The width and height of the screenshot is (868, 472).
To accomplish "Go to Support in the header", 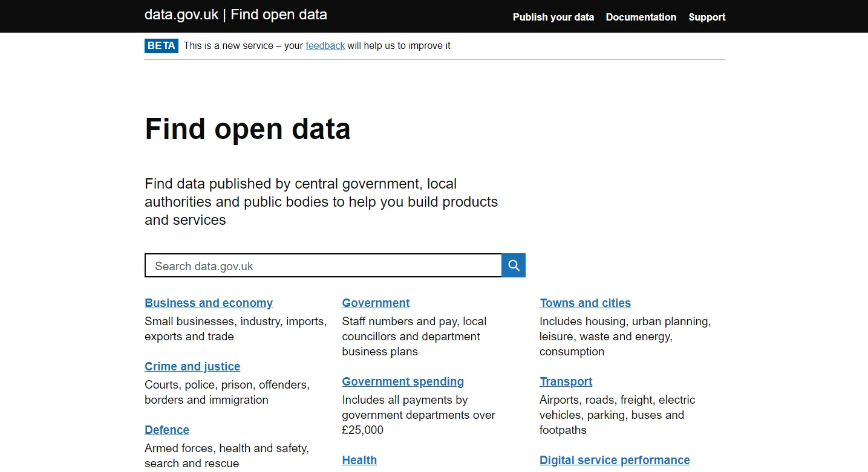I will 707,17.
